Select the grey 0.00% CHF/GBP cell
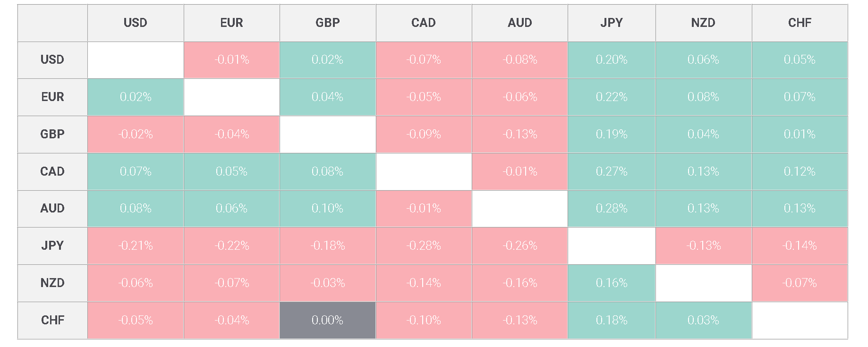868x347 pixels. (x=327, y=320)
